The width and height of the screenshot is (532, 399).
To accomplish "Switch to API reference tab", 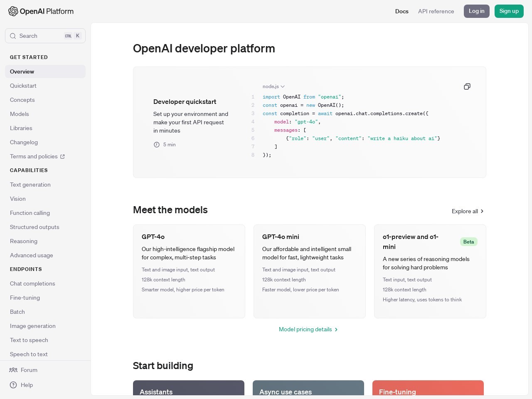I will tap(436, 11).
